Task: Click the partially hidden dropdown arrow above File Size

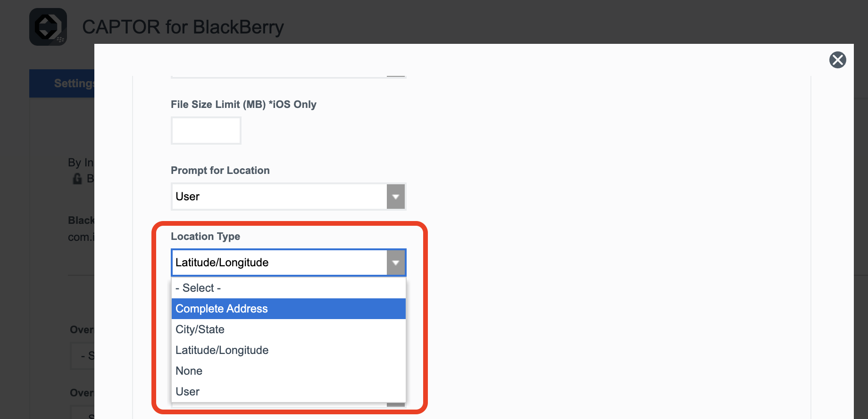Action: tap(396, 76)
